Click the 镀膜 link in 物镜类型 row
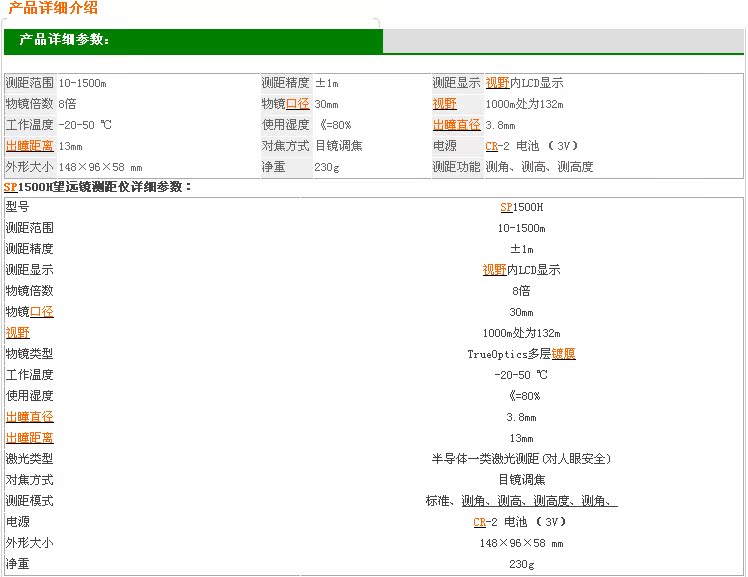The height and width of the screenshot is (577, 748). (563, 354)
